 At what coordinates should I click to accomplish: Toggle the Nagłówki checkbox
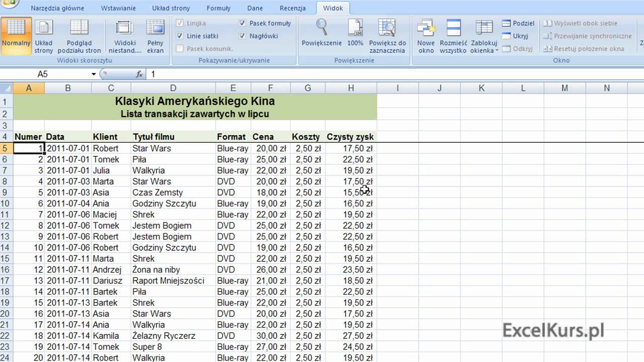[243, 36]
